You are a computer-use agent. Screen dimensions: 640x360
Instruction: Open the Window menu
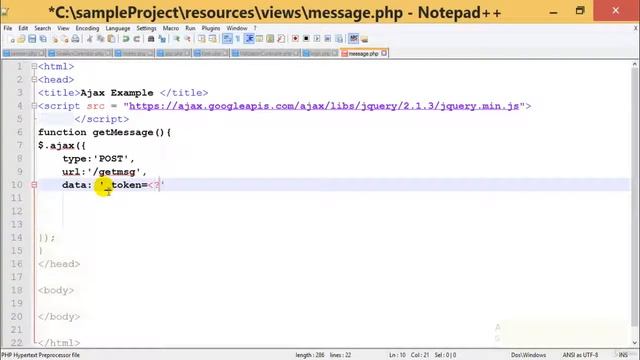237,28
